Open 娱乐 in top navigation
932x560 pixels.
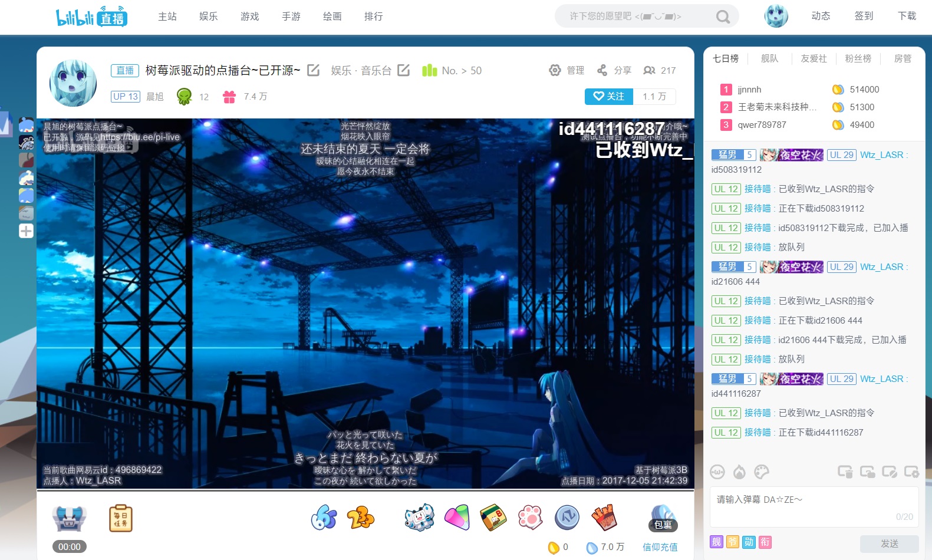click(209, 17)
